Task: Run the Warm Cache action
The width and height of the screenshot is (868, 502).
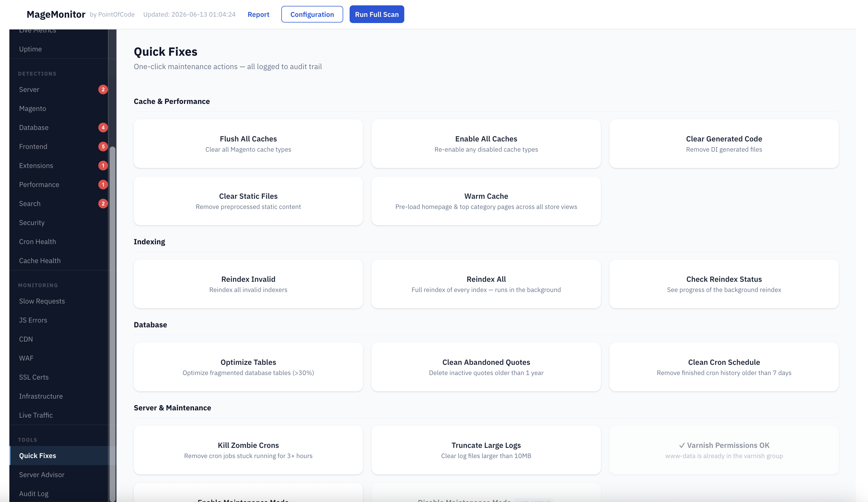Action: [486, 201]
